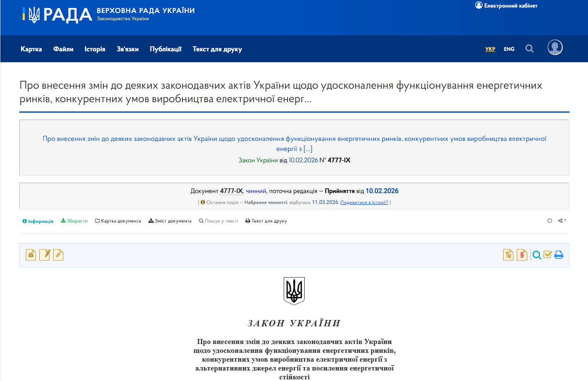Click the teal magnifier search icon
Viewport: 588px width, 381px height.
(x=537, y=255)
